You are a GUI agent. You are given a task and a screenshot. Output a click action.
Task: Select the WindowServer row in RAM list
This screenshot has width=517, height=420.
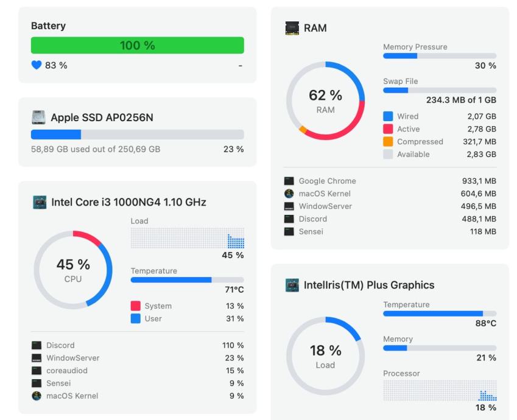(x=390, y=206)
